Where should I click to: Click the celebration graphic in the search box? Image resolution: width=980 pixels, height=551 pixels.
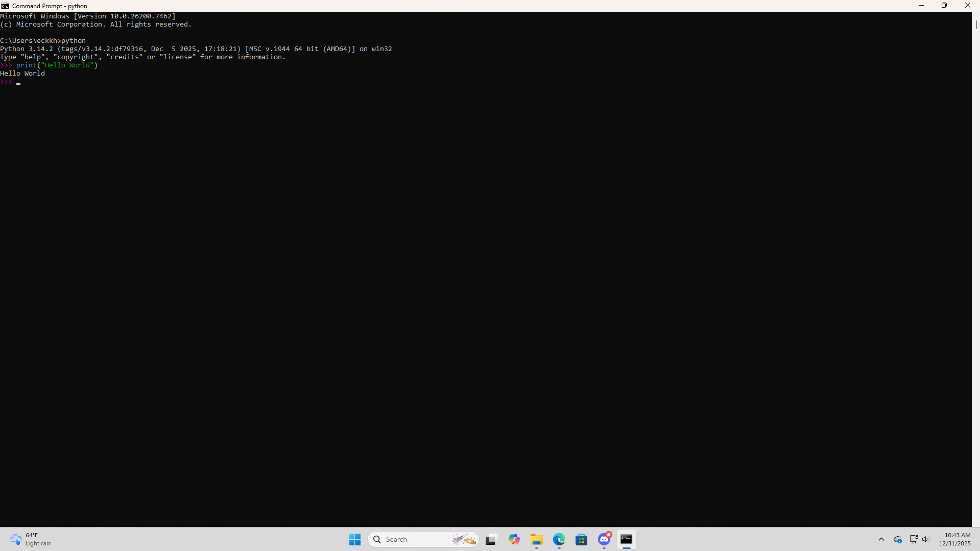tap(464, 539)
